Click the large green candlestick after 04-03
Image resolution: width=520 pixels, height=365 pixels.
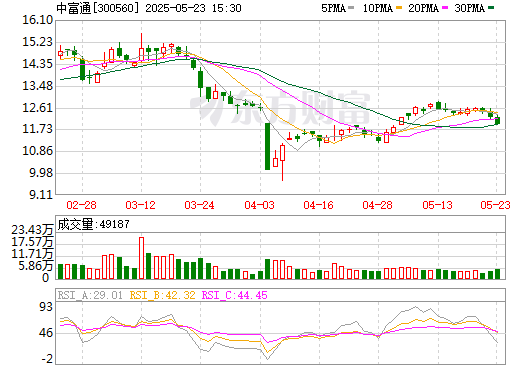tap(267, 146)
